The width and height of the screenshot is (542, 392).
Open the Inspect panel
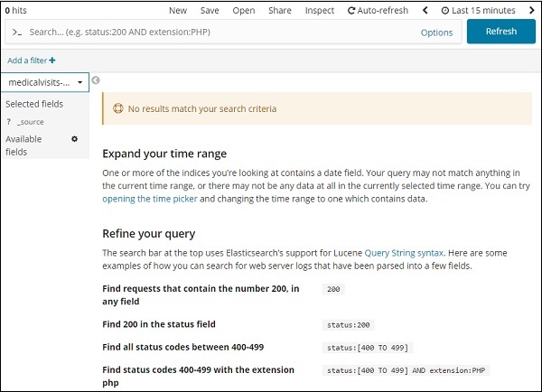pyautogui.click(x=320, y=11)
